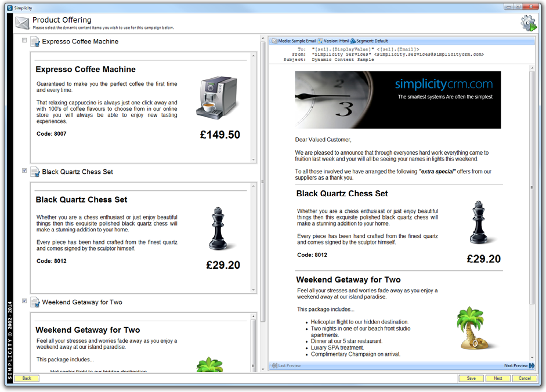Screen dimensions: 546x392
Task: Click the email preview vertical scrollbar thumb
Action: point(531,188)
